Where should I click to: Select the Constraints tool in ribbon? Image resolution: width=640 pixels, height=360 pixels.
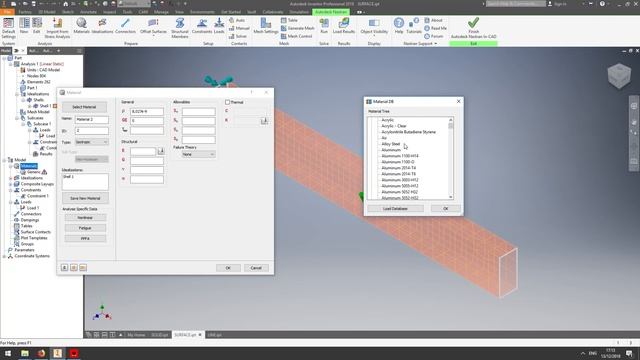(x=202, y=26)
